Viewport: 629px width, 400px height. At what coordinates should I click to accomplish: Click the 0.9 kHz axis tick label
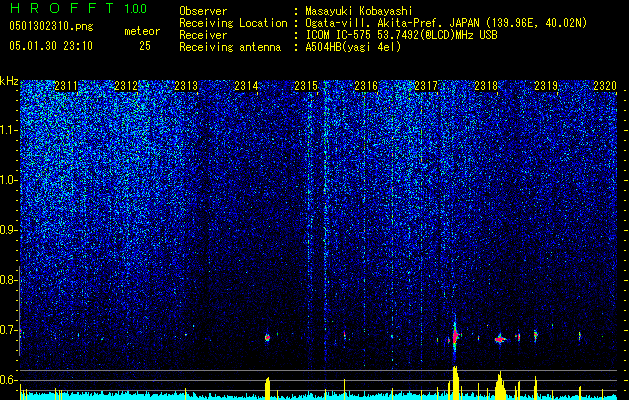tap(9, 230)
